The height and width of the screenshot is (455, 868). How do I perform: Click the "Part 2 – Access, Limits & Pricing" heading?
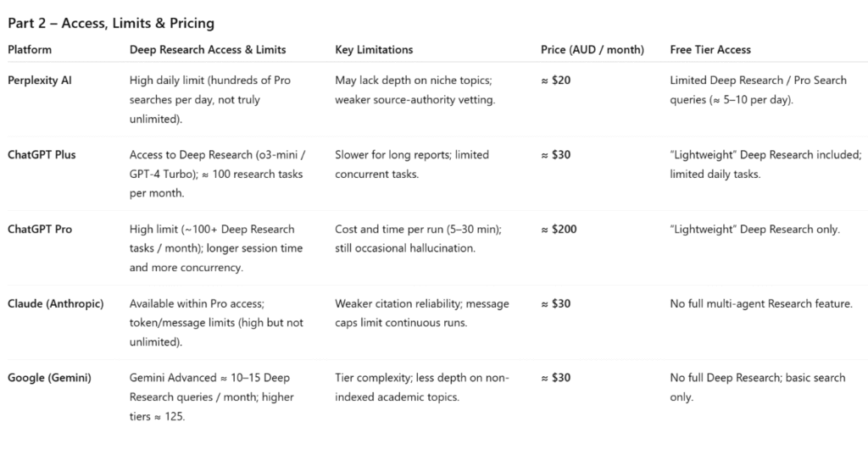110,23
